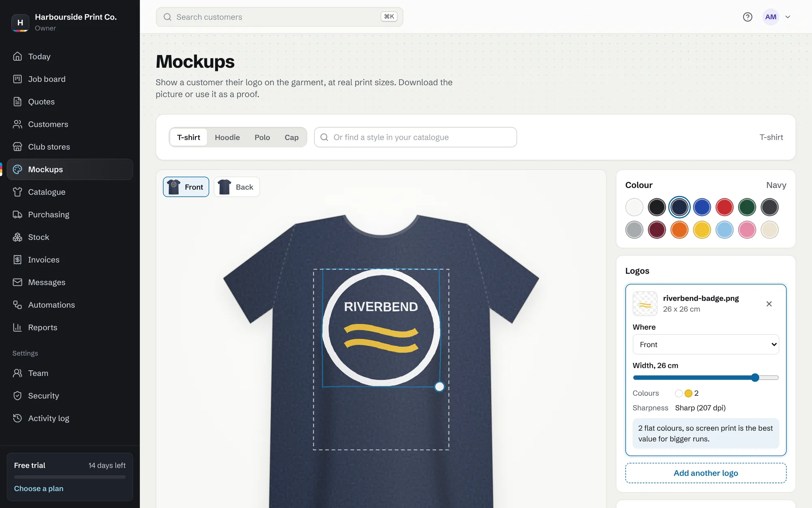Open help via the question mark icon
Screen dimensions: 812x508
[747, 17]
